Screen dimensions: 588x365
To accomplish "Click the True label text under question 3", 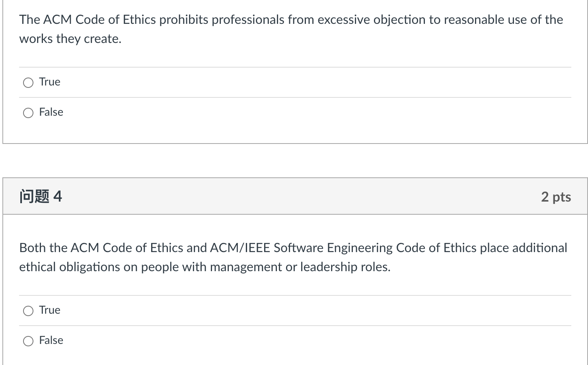I will (49, 82).
